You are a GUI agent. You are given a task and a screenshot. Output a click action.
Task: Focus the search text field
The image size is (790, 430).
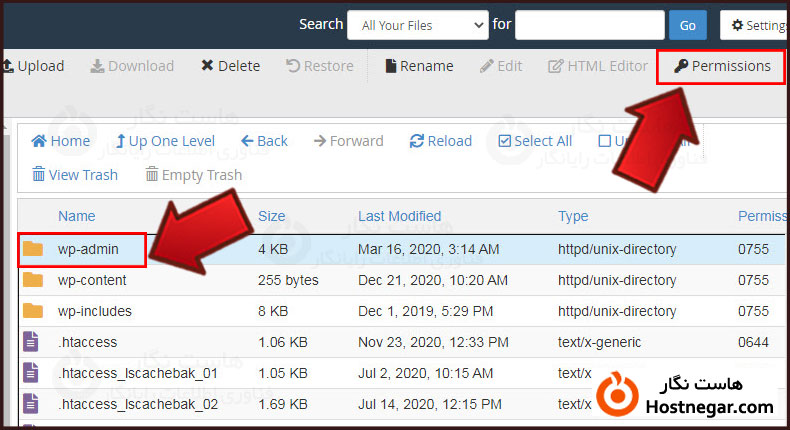point(589,25)
